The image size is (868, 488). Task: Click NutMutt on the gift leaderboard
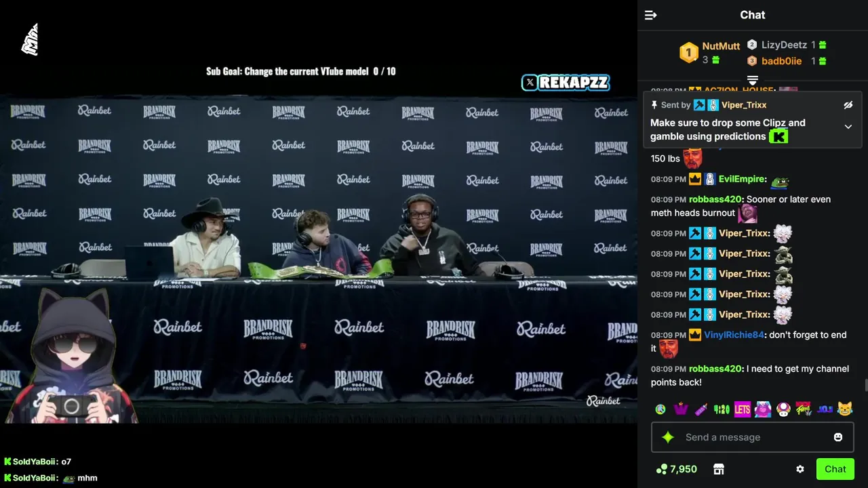721,46
